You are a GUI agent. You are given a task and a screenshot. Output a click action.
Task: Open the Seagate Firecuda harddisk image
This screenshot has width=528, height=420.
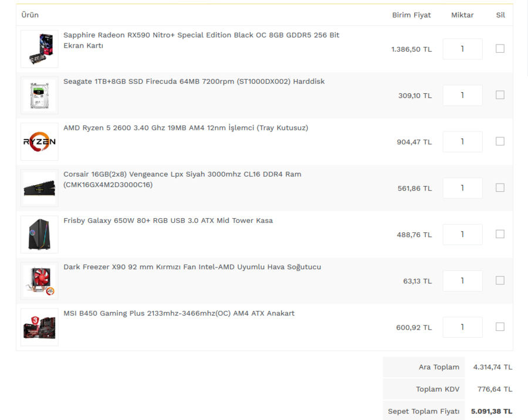pyautogui.click(x=39, y=96)
